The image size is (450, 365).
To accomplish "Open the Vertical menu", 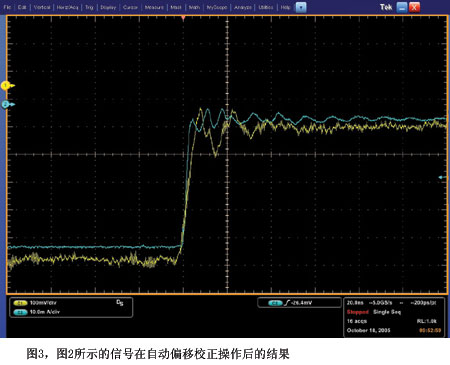I will tap(42, 7).
